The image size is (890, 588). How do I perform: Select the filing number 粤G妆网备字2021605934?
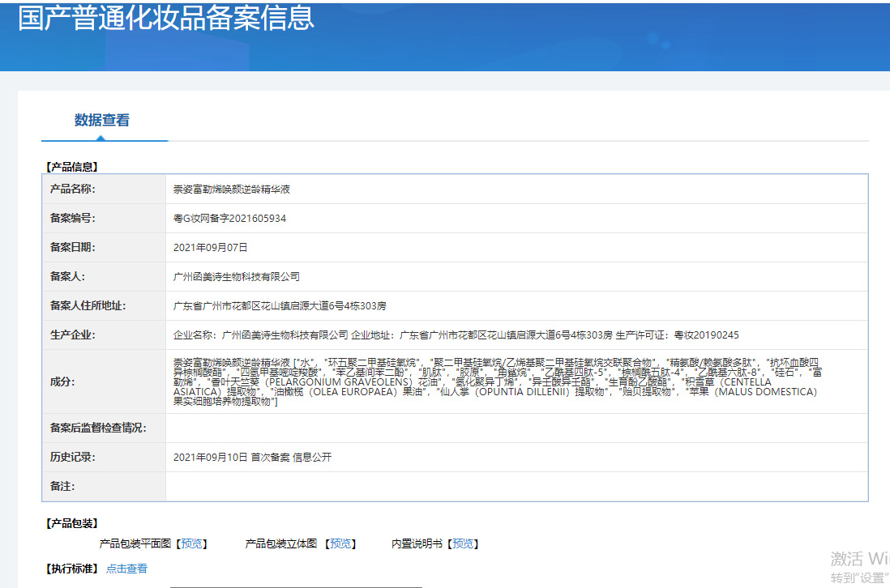click(x=229, y=219)
